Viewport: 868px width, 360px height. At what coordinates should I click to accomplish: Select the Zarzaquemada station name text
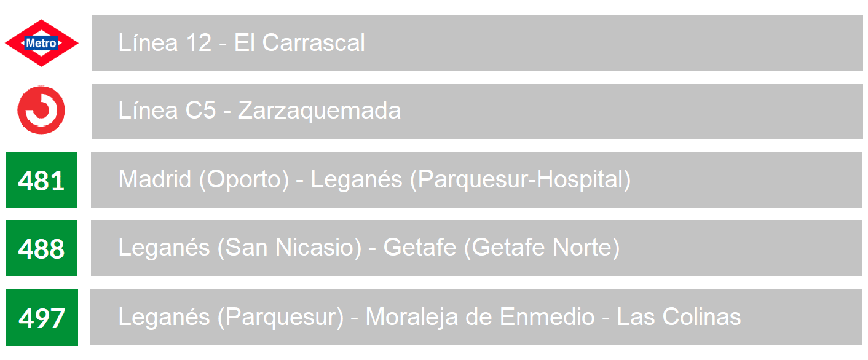click(x=319, y=111)
